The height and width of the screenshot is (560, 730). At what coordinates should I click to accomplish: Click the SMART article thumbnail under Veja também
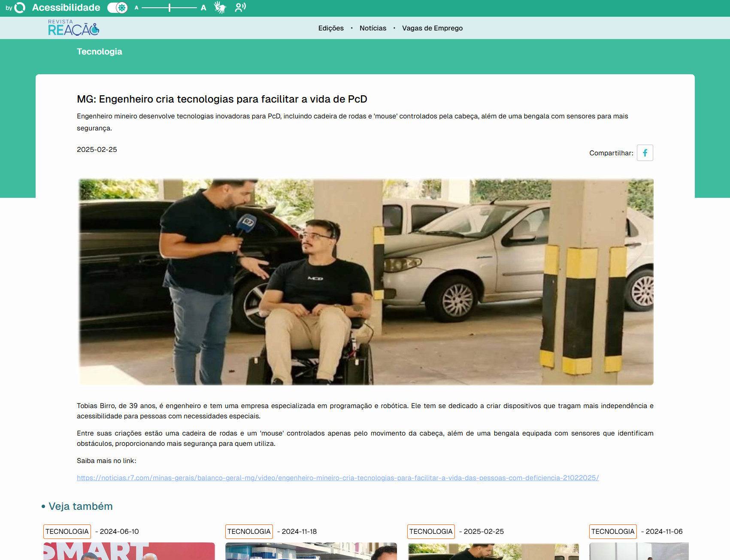point(128,551)
